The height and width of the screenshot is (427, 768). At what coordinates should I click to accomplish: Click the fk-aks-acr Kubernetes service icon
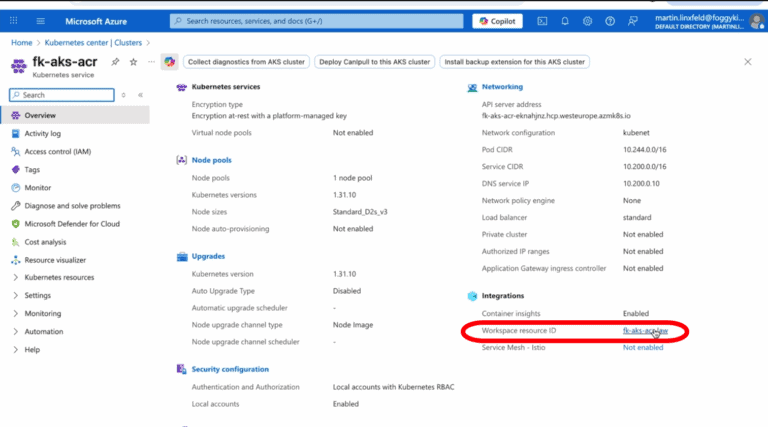tap(19, 66)
